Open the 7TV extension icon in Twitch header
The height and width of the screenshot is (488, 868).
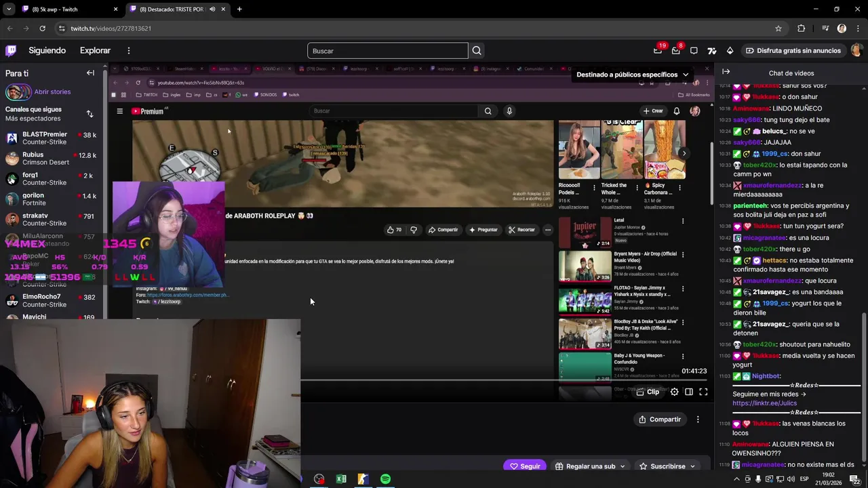(711, 50)
